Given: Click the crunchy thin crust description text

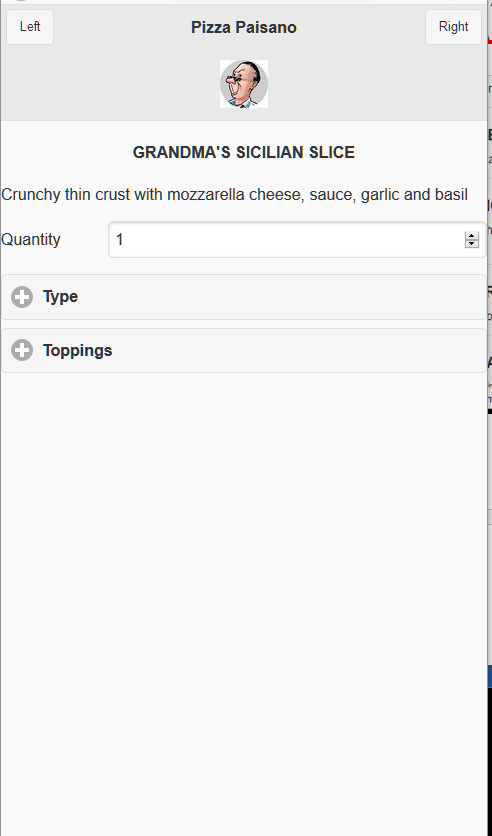Looking at the screenshot, I should click(x=235, y=195).
